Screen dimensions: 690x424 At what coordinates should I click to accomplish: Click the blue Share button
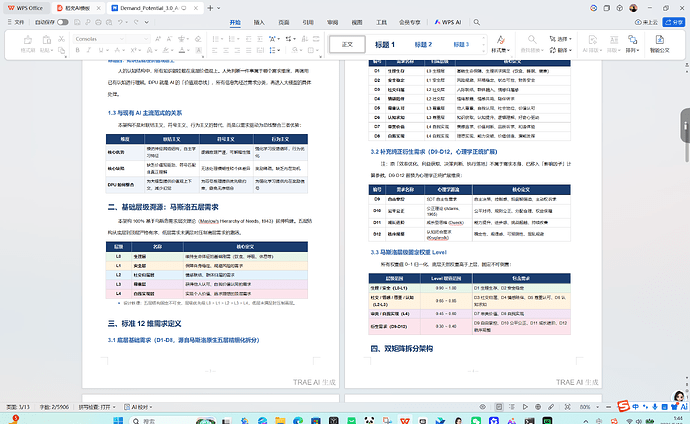pyautogui.click(x=674, y=22)
